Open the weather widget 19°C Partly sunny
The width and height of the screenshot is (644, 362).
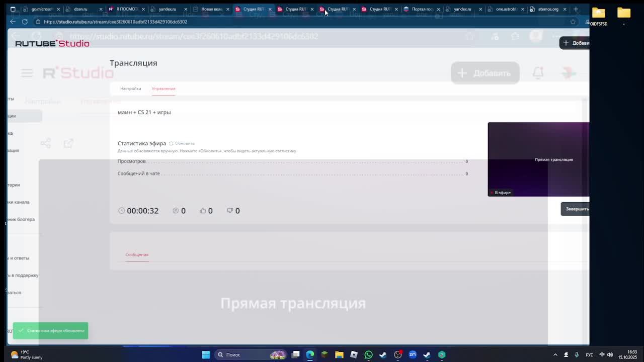(x=27, y=354)
